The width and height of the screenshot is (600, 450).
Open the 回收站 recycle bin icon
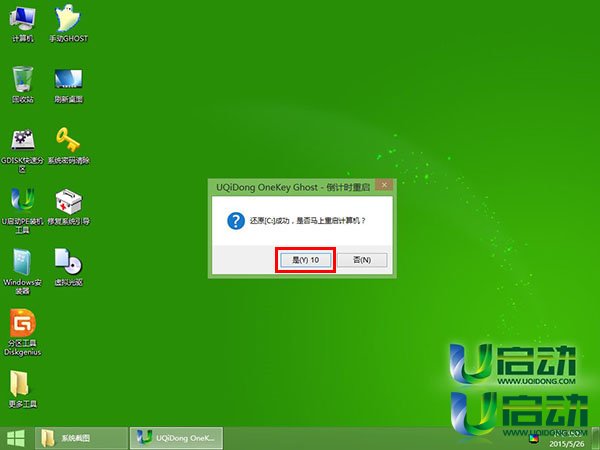[23, 85]
